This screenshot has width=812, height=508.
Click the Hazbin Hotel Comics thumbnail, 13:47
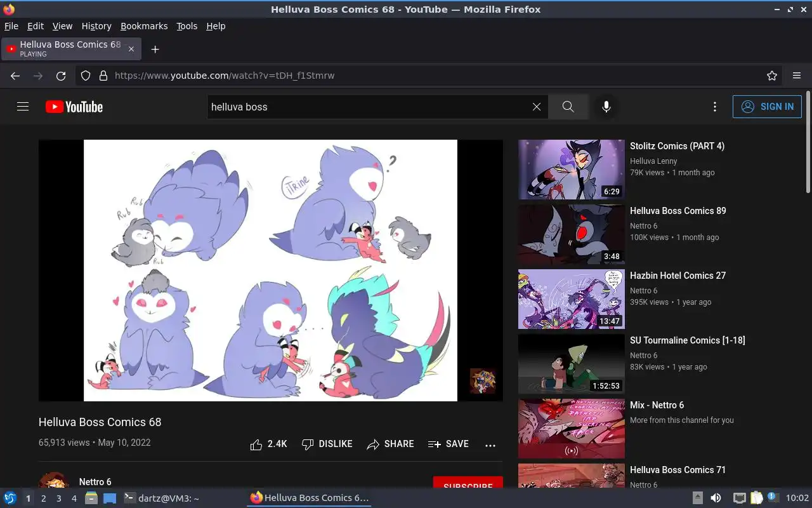tap(572, 299)
